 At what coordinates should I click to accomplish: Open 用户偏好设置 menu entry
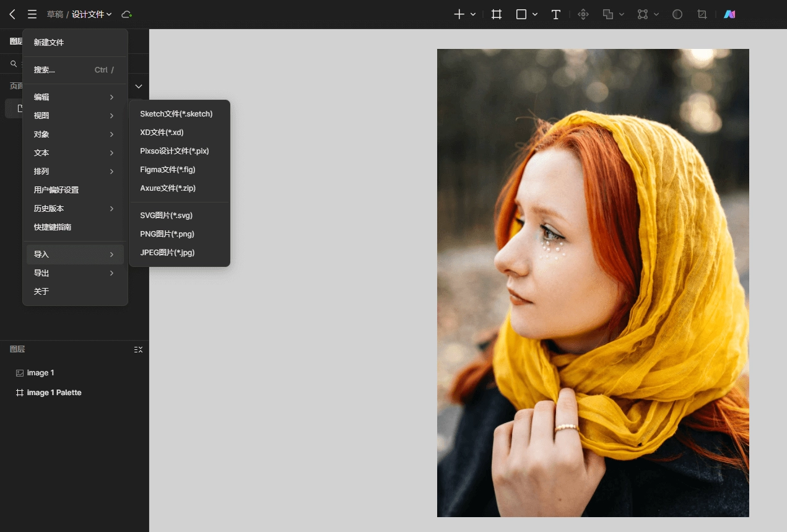(x=56, y=190)
